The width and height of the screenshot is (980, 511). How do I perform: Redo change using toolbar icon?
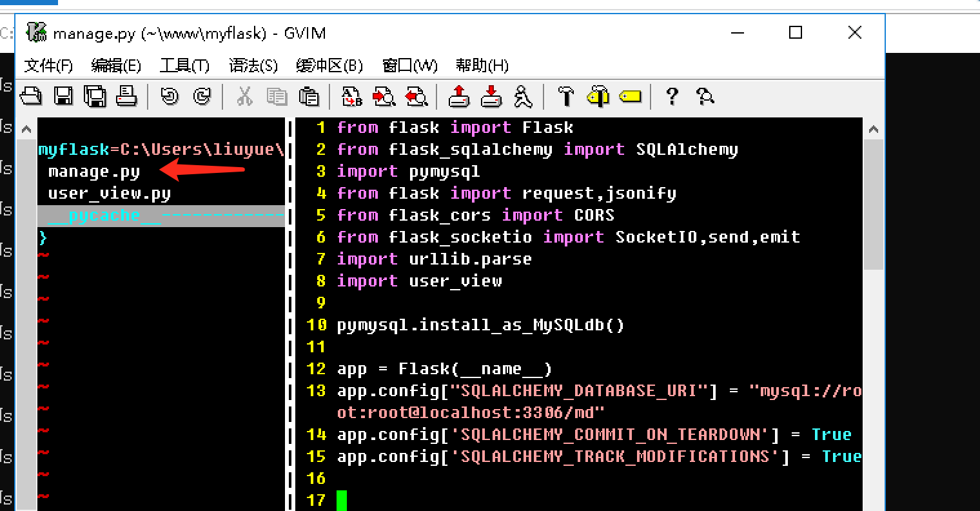(x=202, y=96)
